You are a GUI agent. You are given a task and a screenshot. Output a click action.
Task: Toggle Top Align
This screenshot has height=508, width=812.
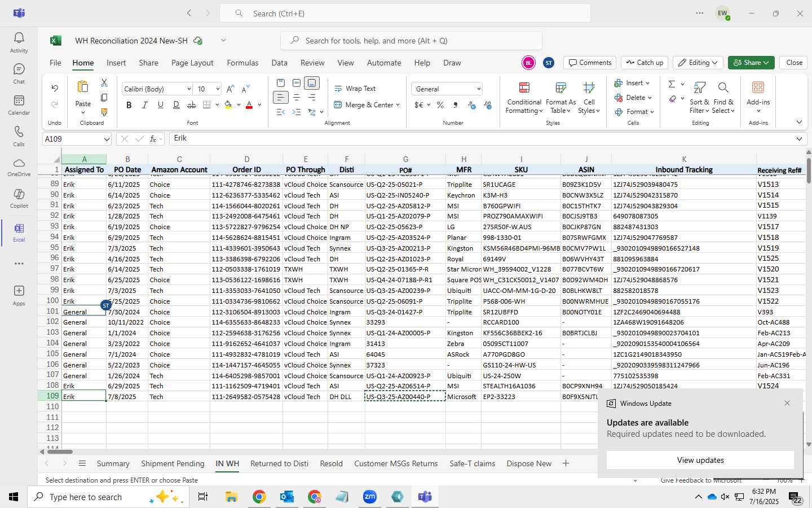(281, 83)
